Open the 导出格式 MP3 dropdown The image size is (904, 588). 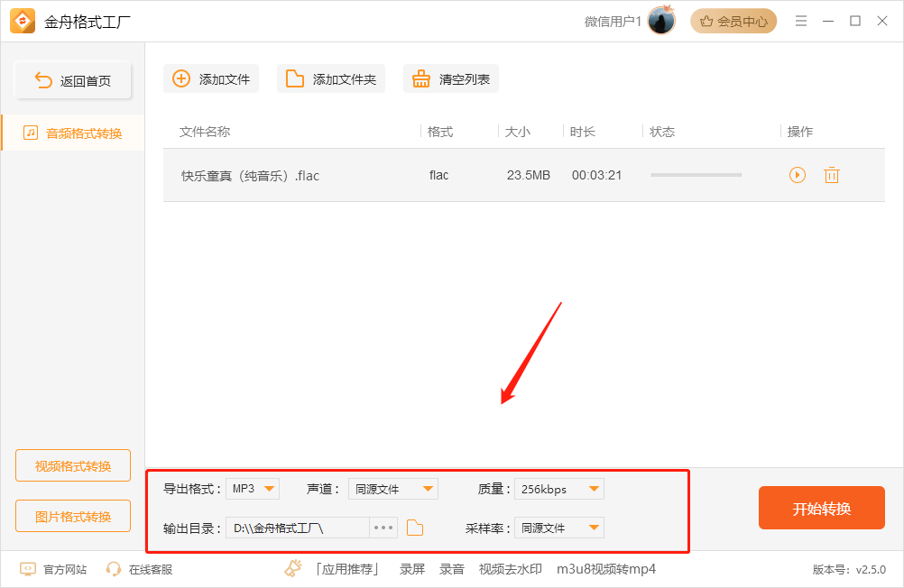(x=253, y=489)
